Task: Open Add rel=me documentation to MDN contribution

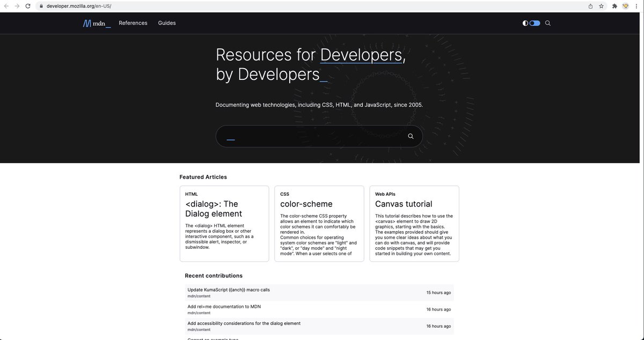Action: tap(224, 306)
